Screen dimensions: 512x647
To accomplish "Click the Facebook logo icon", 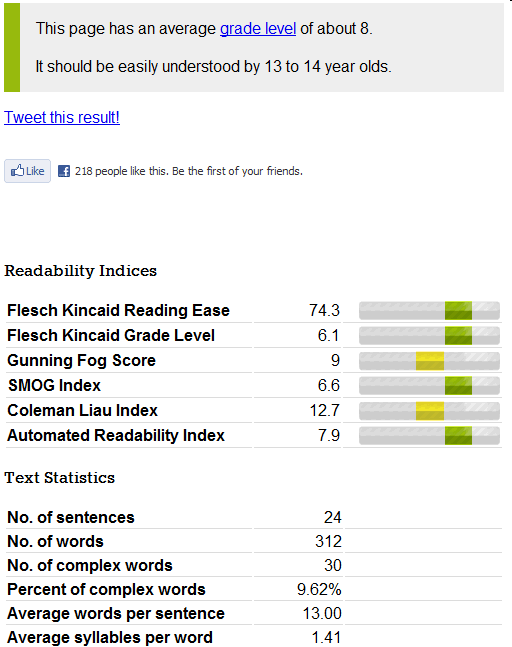I will pos(64,171).
